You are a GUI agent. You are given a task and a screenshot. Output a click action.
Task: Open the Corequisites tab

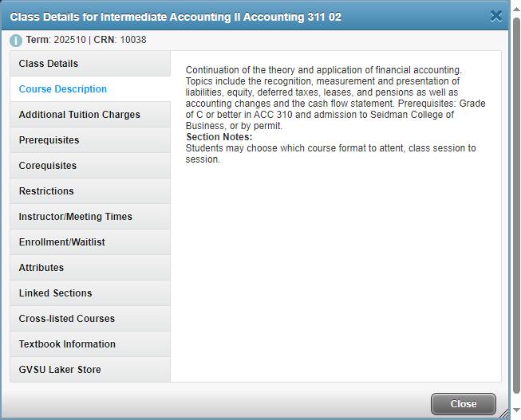48,166
